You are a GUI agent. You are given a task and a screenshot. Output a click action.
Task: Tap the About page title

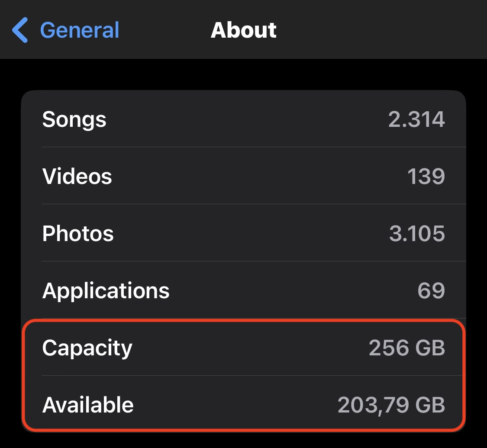243,30
